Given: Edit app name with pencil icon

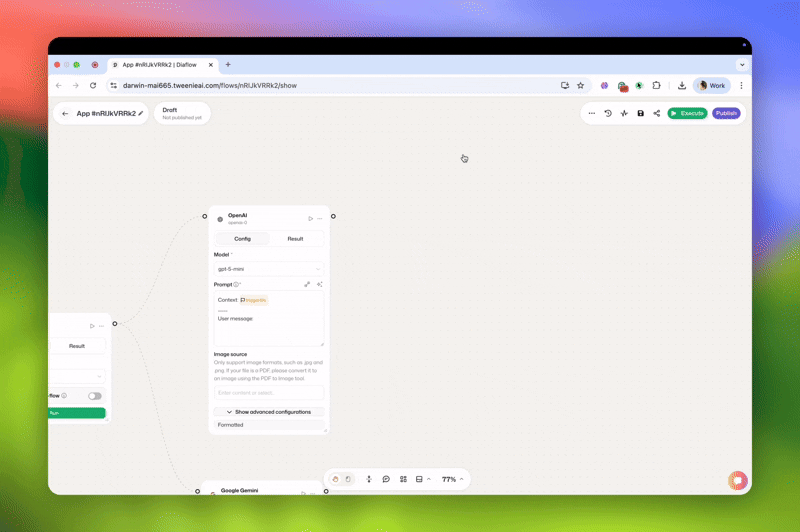Looking at the screenshot, I should [x=141, y=113].
